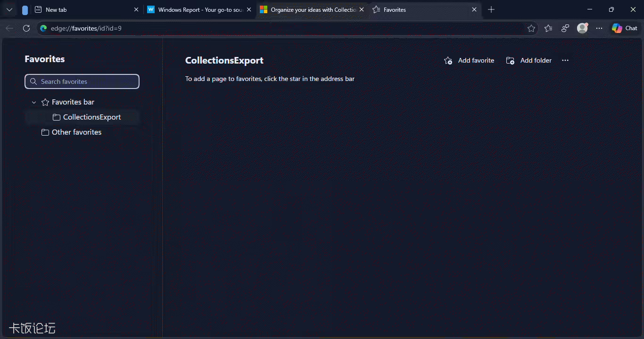The width and height of the screenshot is (644, 339).
Task: Click the Refresh page icon
Action: [26, 28]
